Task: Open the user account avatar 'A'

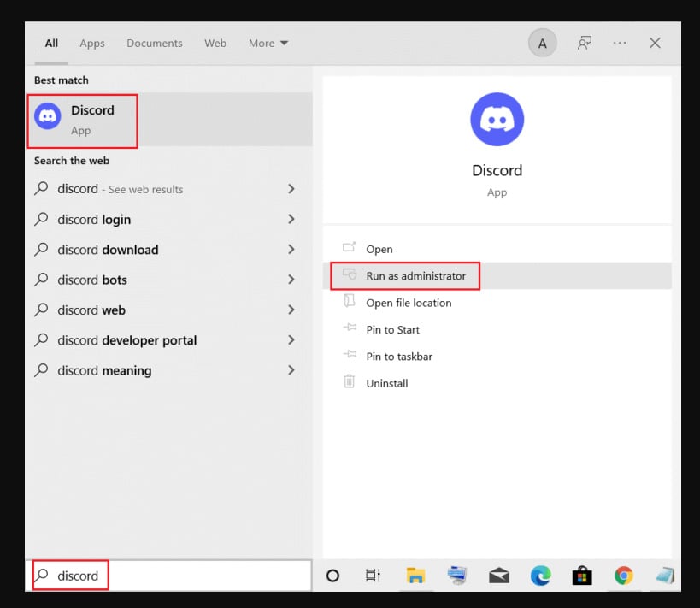Action: 542,43
